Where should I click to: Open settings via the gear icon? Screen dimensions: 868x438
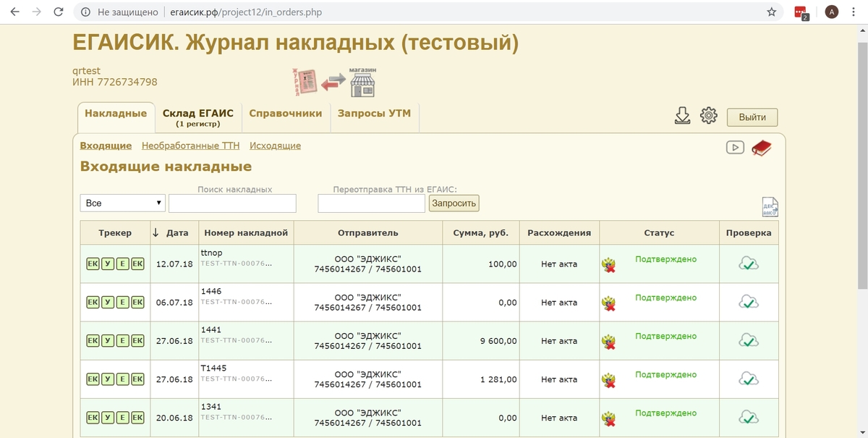pos(708,116)
